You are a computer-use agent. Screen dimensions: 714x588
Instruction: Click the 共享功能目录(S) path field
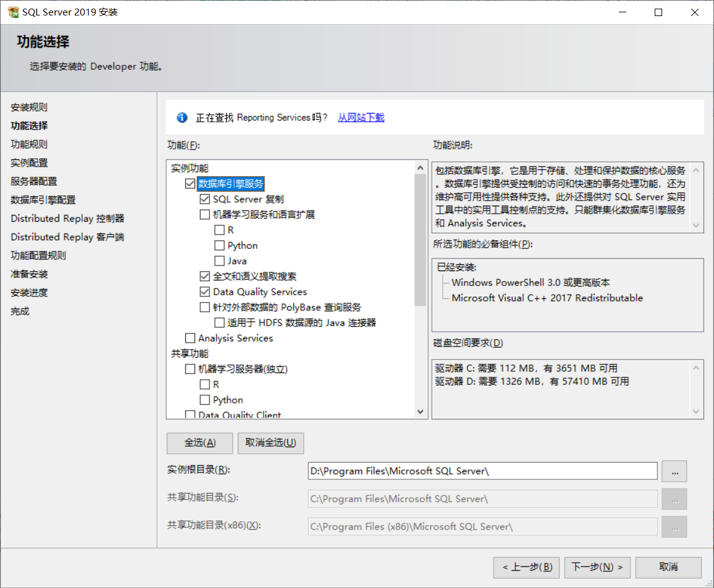[x=482, y=498]
